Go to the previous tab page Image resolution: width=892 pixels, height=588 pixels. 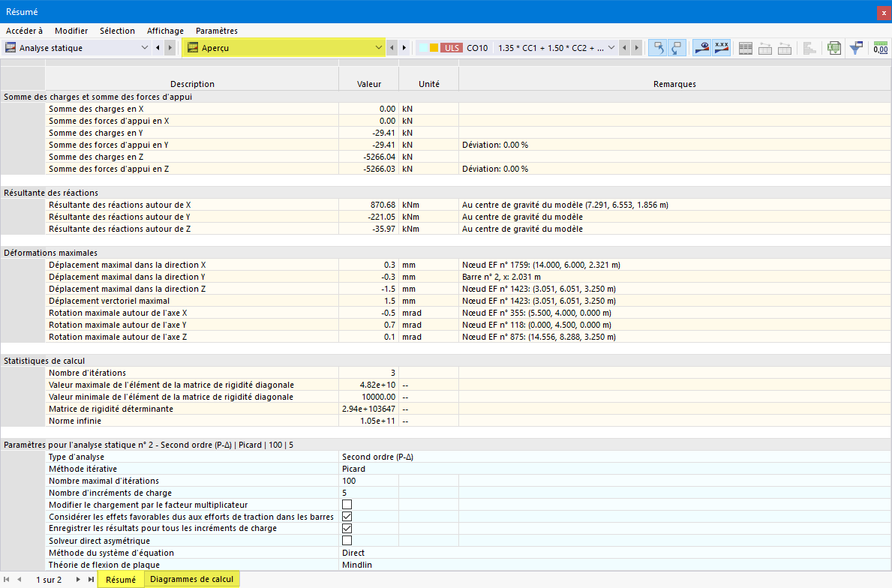(20, 580)
